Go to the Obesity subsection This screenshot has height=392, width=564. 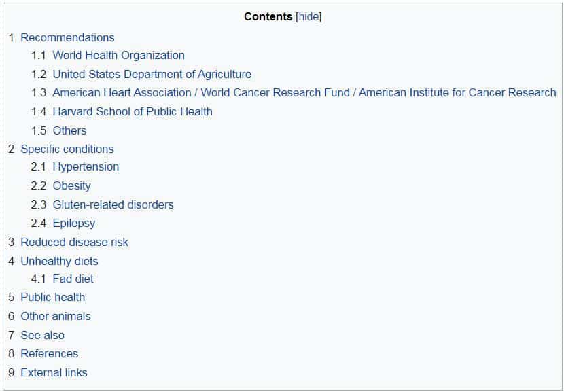pyautogui.click(x=71, y=185)
